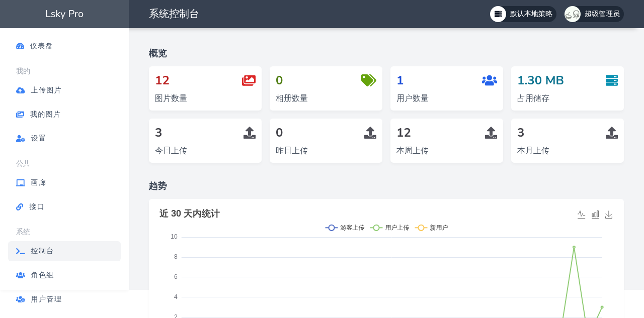Navigate to 画廊
The height and width of the screenshot is (318, 644).
(x=64, y=183)
